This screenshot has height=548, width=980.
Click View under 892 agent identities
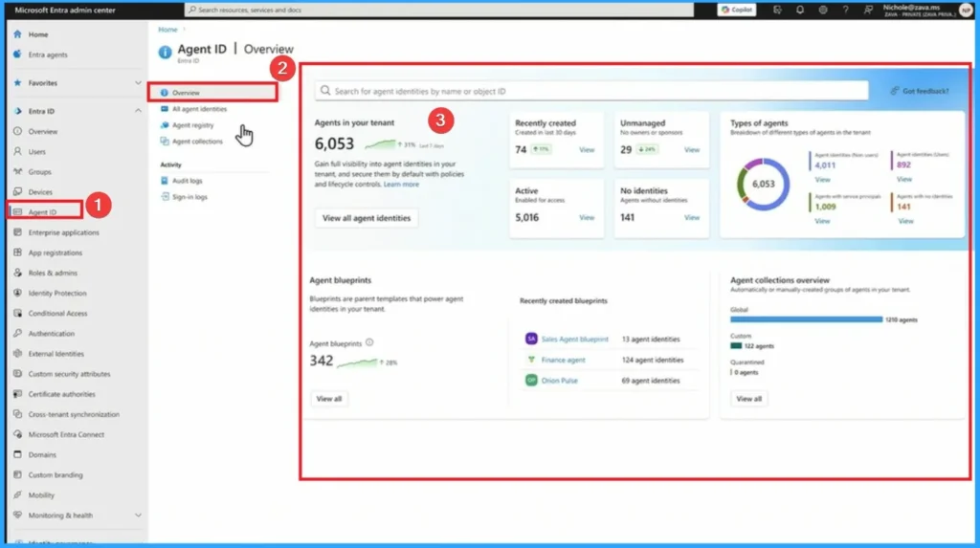904,180
